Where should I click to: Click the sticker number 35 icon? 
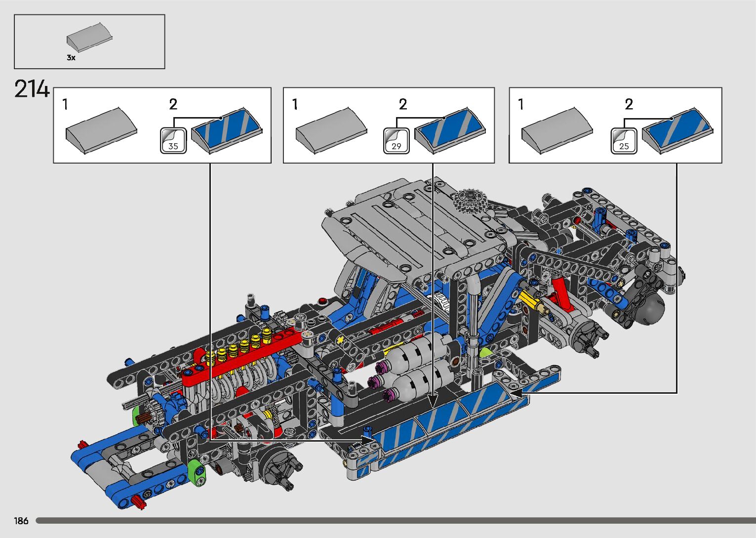click(x=173, y=141)
